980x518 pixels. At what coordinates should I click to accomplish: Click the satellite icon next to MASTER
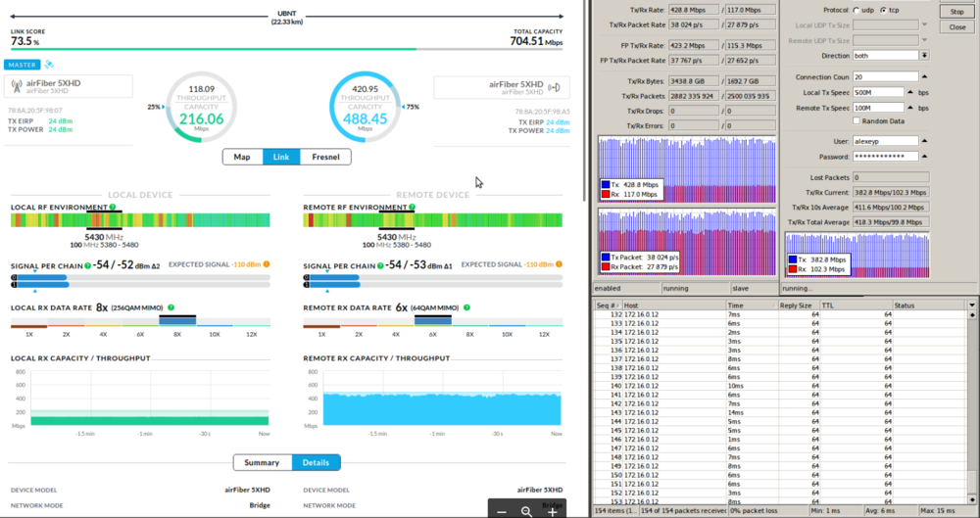pos(49,65)
